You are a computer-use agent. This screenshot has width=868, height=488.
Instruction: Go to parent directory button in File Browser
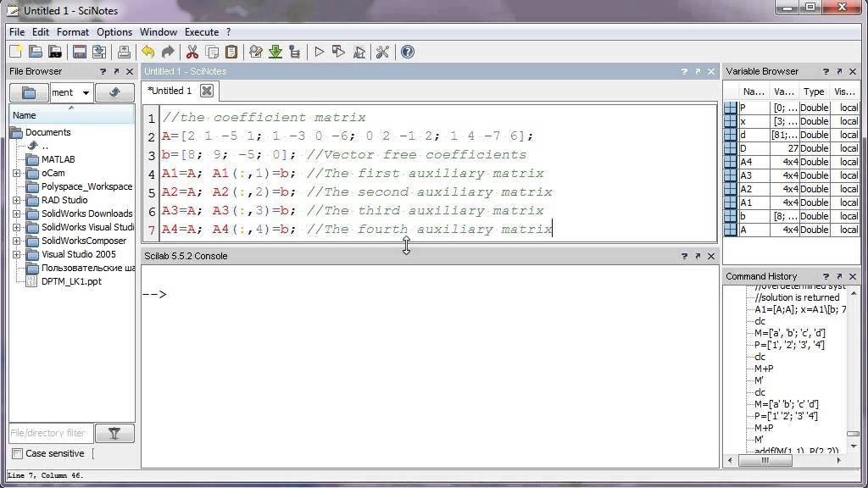(x=114, y=92)
